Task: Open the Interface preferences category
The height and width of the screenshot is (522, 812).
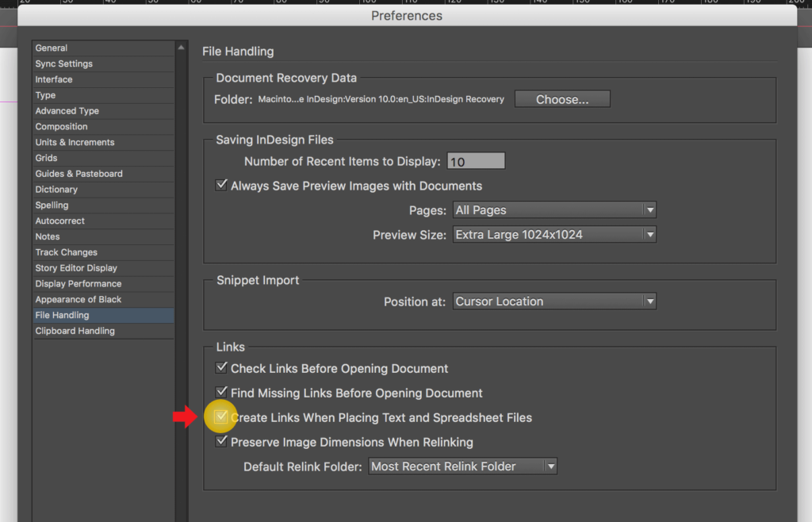Action: point(54,79)
